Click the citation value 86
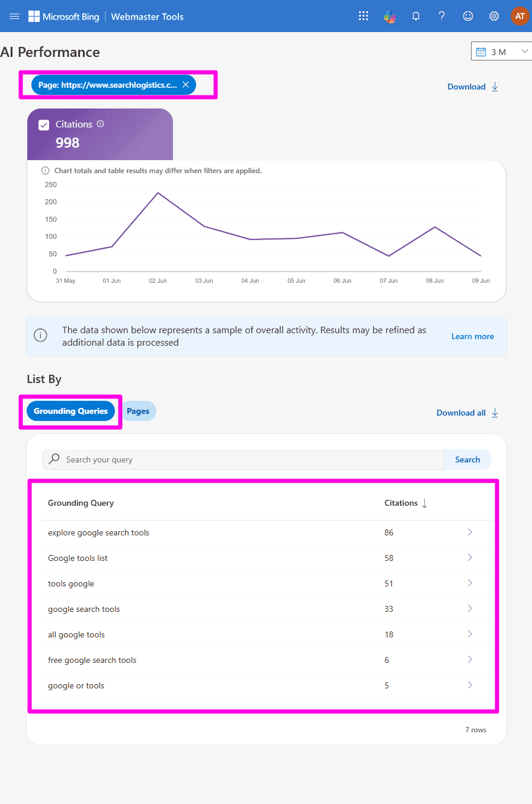Image resolution: width=532 pixels, height=804 pixels. tap(389, 532)
